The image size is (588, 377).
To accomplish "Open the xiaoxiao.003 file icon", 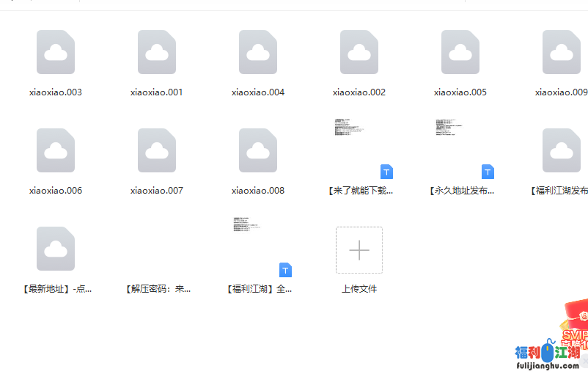I will pos(56,52).
